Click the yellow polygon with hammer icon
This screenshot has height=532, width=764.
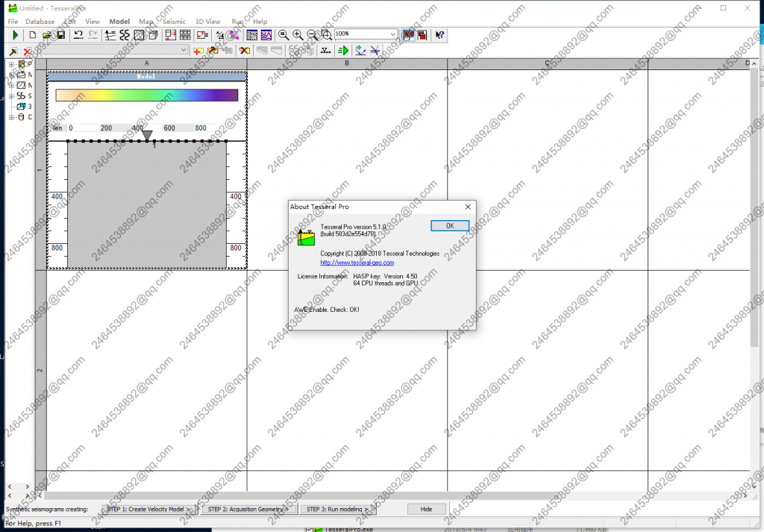(x=213, y=51)
